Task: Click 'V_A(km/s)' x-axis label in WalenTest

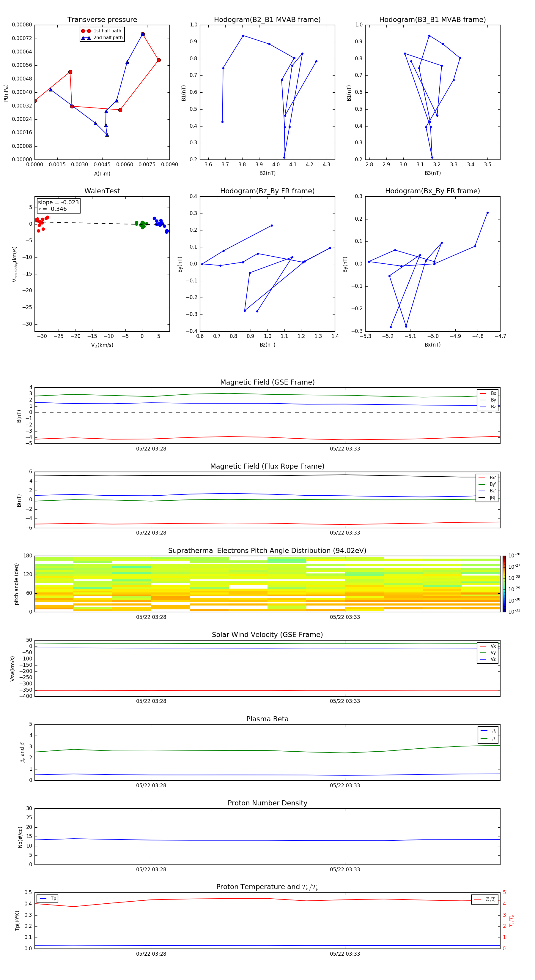Action: [102, 345]
